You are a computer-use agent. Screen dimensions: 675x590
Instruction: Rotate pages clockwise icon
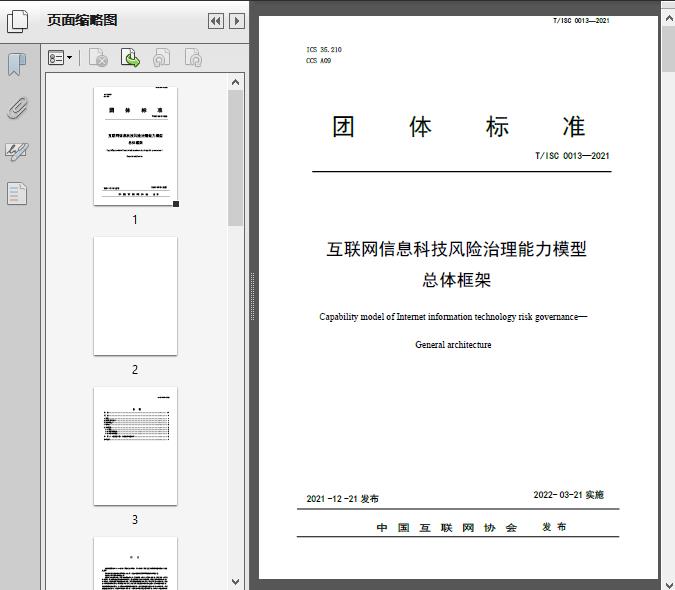point(193,58)
